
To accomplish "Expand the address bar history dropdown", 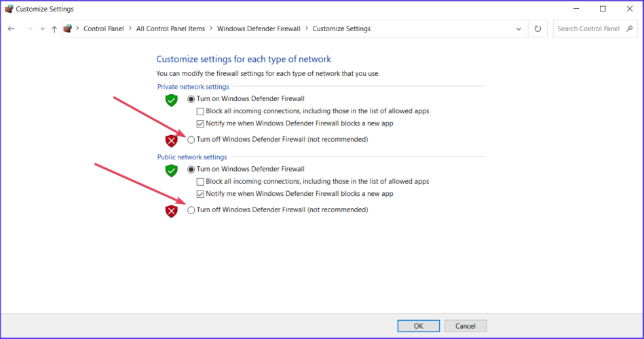I will coord(518,28).
